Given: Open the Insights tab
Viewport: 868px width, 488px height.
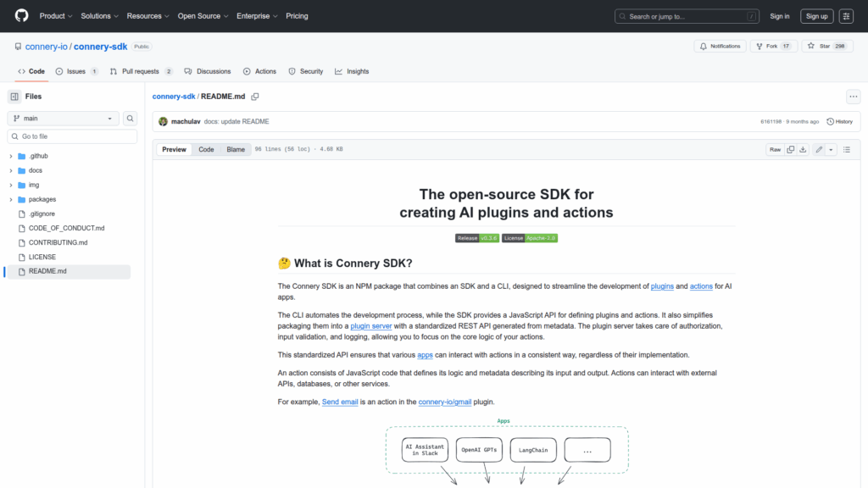Looking at the screenshot, I should (352, 71).
